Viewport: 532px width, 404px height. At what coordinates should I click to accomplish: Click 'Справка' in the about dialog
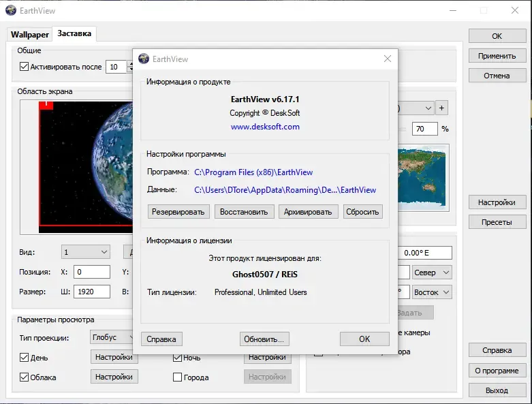click(161, 339)
